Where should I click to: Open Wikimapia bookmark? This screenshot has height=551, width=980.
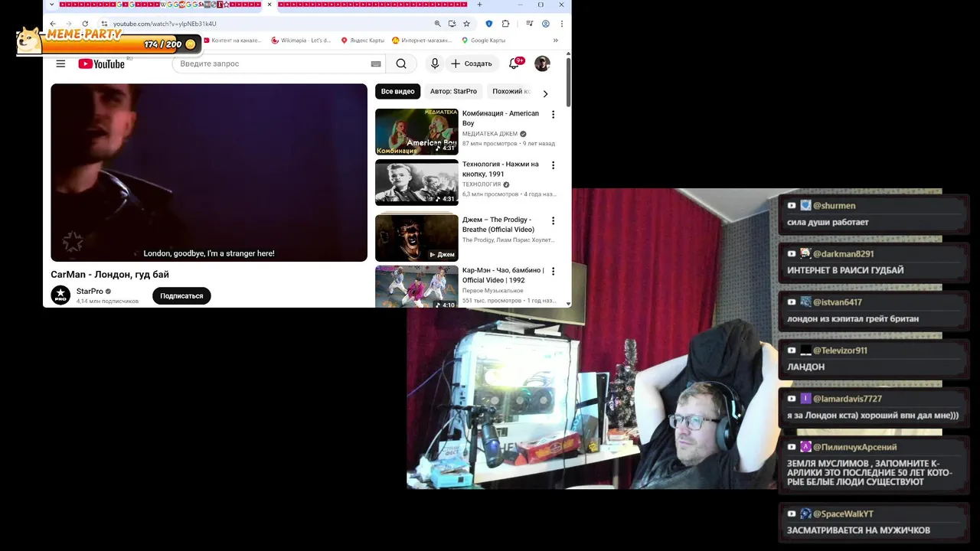pyautogui.click(x=302, y=41)
